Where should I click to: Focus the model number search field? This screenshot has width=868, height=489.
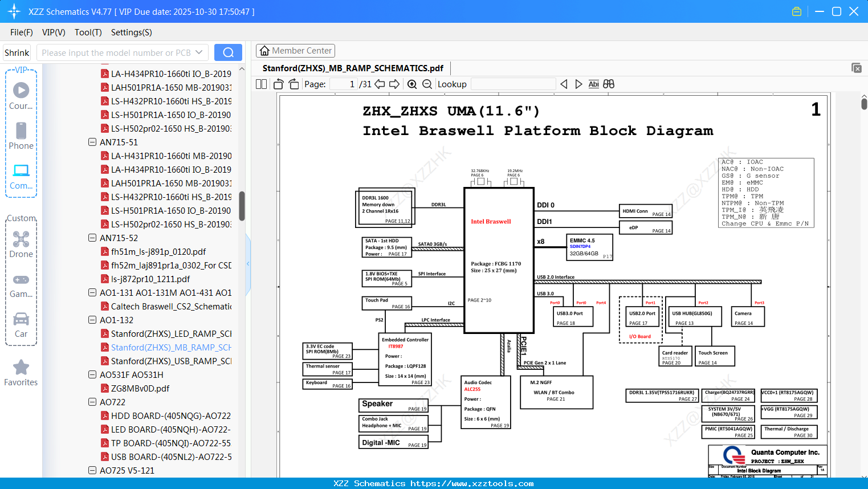pyautogui.click(x=116, y=52)
